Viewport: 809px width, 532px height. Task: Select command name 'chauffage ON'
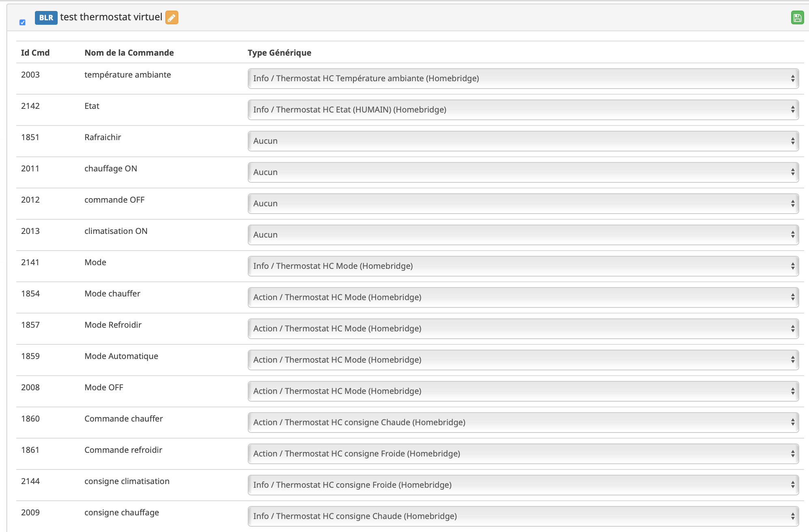point(111,169)
